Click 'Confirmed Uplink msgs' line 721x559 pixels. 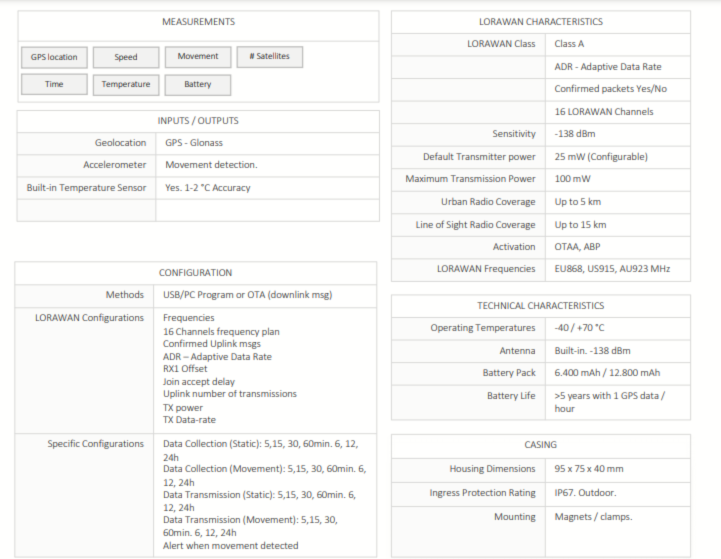(212, 344)
